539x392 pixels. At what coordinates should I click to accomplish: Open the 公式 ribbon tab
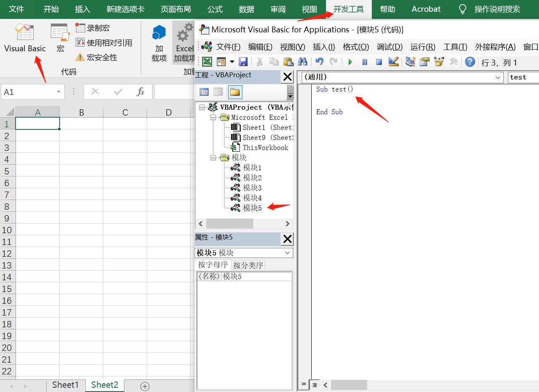[215, 9]
